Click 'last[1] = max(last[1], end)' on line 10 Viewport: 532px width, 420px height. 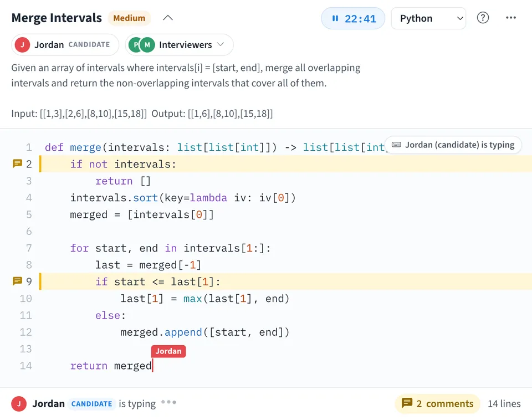(205, 299)
